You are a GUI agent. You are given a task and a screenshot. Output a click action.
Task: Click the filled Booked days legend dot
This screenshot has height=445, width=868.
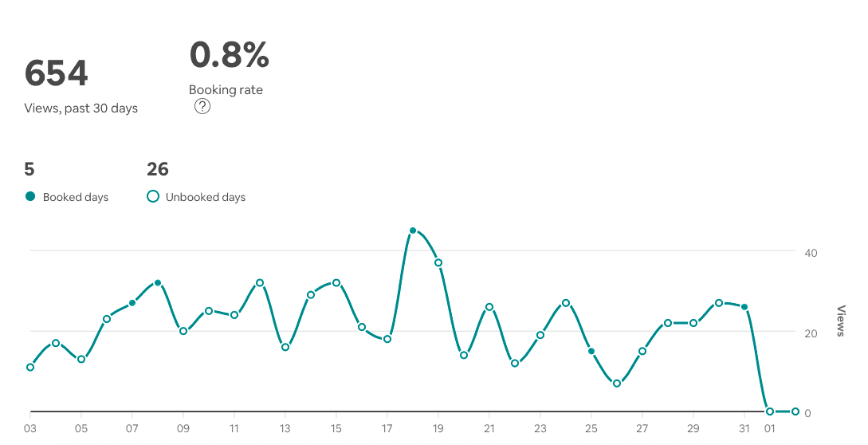pos(30,196)
